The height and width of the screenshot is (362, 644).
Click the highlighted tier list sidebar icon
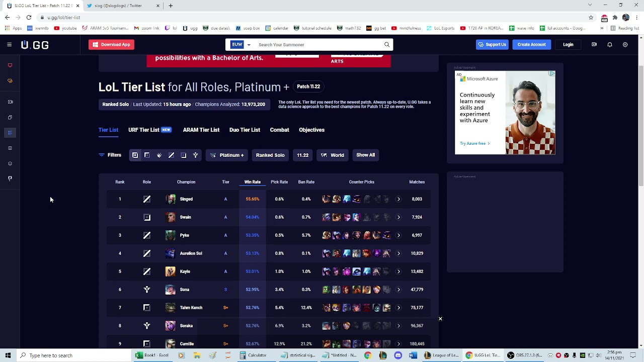click(10, 133)
